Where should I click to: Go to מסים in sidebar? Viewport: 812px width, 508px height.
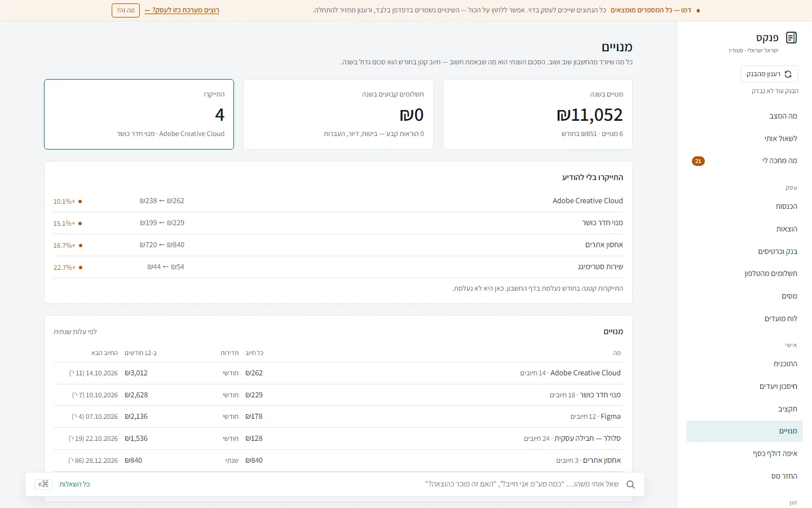coord(744,296)
